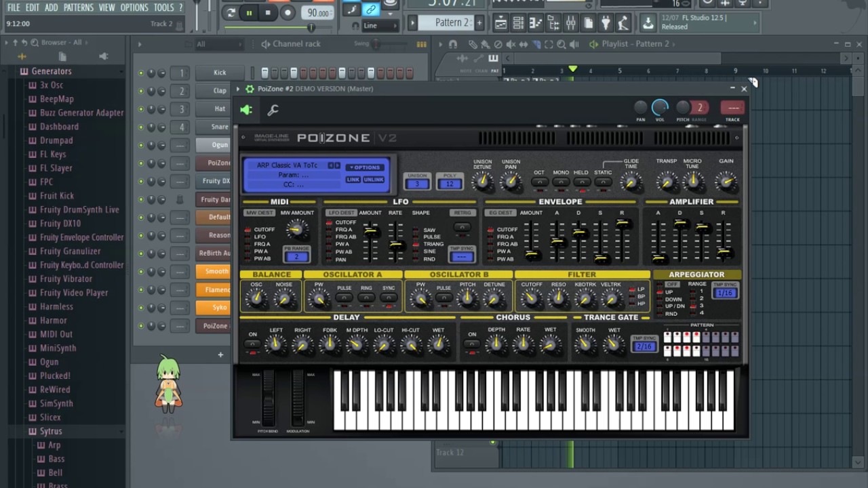The width and height of the screenshot is (868, 488).
Task: Toggle the Chorus ON switch
Action: [472, 344]
